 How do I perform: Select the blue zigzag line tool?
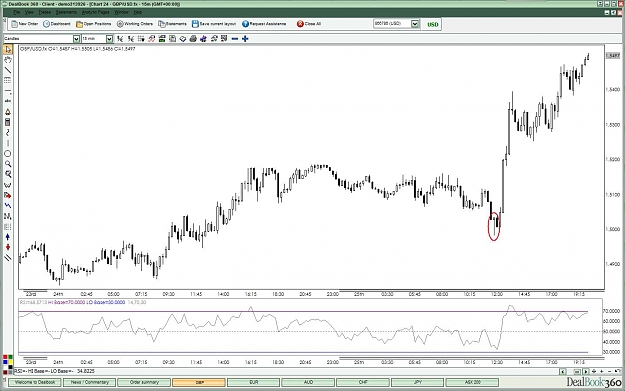click(8, 206)
